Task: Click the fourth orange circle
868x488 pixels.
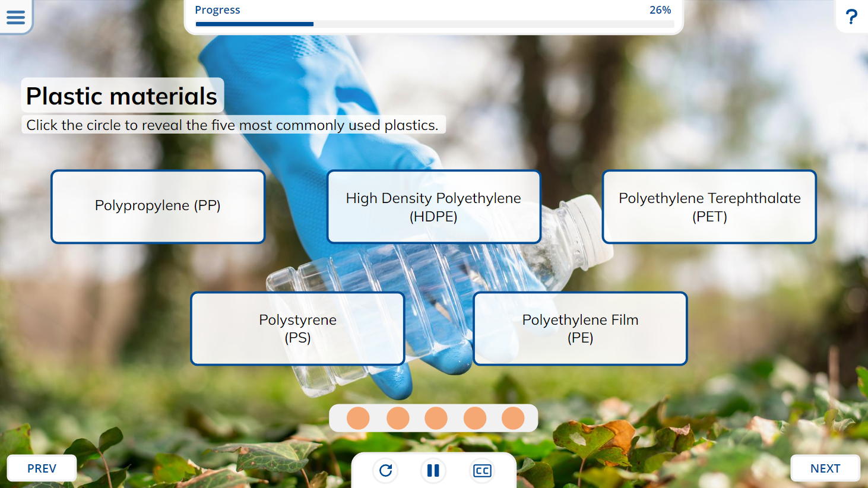Action: pos(475,418)
